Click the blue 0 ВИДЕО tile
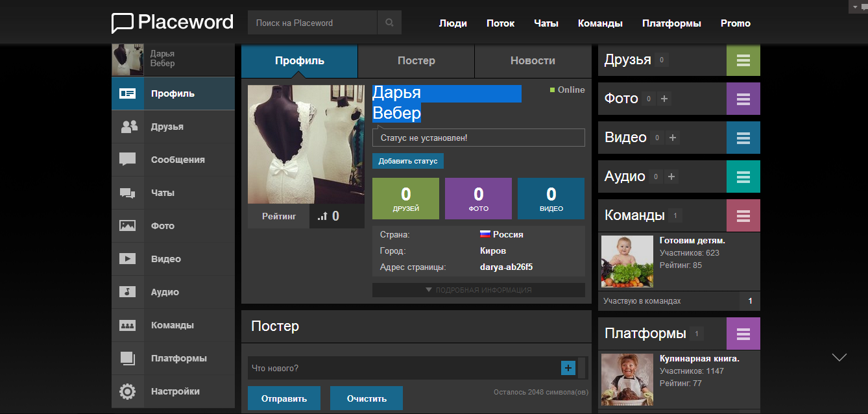868x414 pixels. coord(551,199)
